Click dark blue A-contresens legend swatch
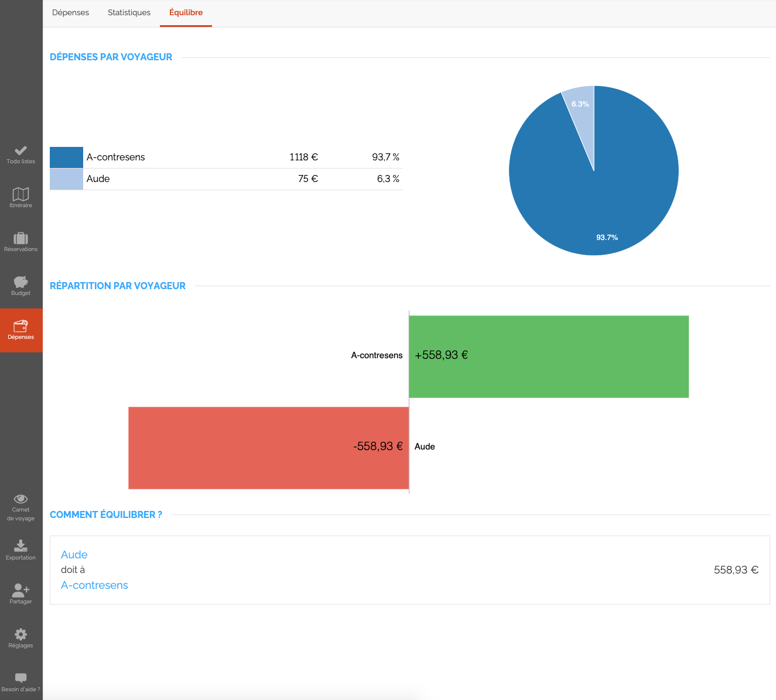This screenshot has height=700, width=776. (66, 157)
